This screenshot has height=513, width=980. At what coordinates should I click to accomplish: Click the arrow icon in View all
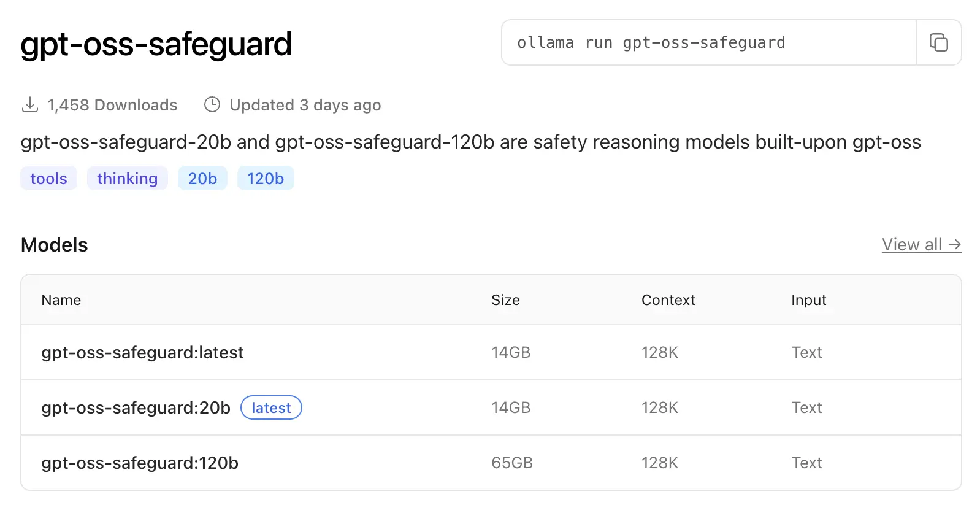pos(955,244)
